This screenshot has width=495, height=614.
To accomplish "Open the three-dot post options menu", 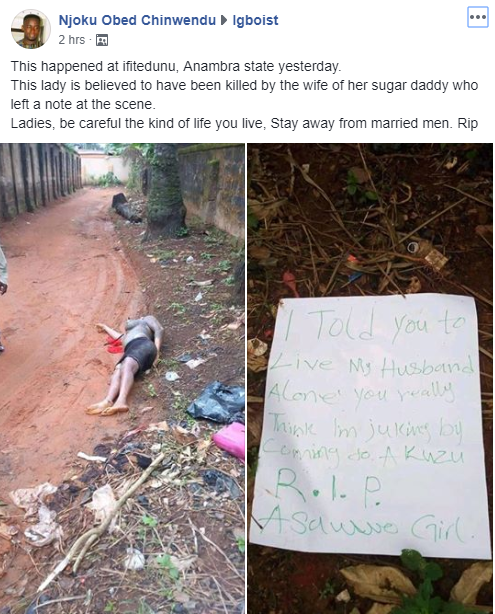I will pos(478,18).
